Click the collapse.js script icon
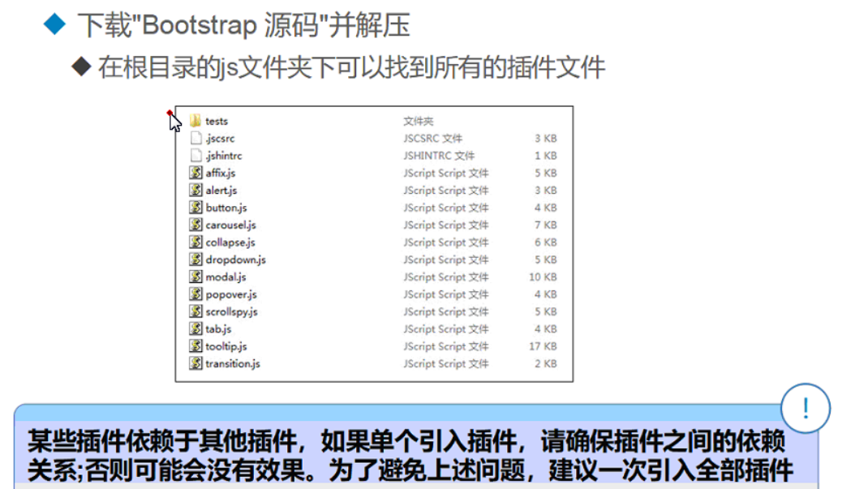This screenshot has height=489, width=868. (x=196, y=242)
